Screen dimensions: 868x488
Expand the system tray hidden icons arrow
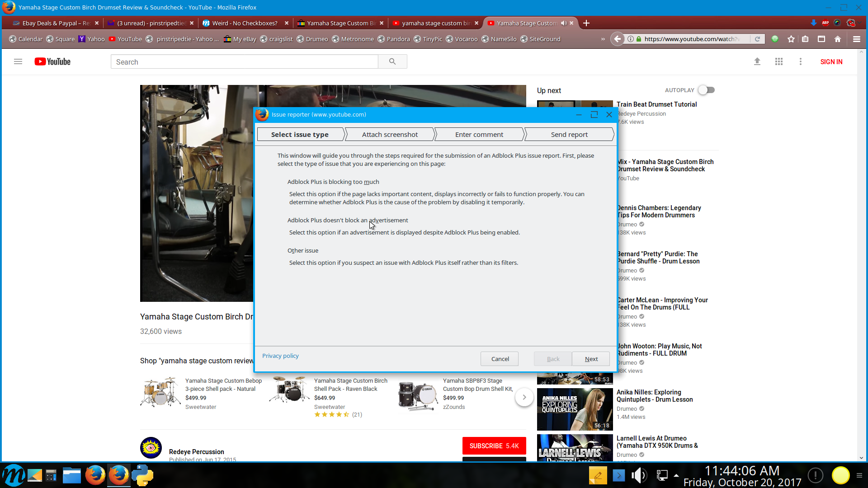pos(676,475)
